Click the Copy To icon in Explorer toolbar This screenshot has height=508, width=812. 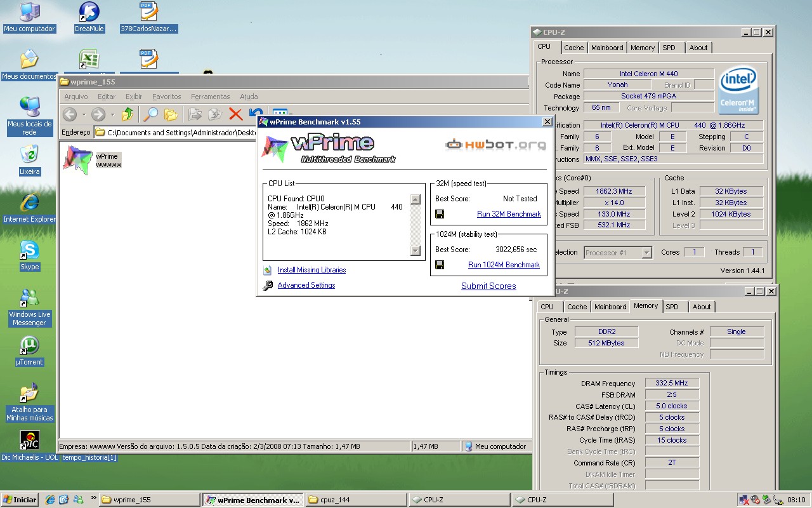pos(216,114)
